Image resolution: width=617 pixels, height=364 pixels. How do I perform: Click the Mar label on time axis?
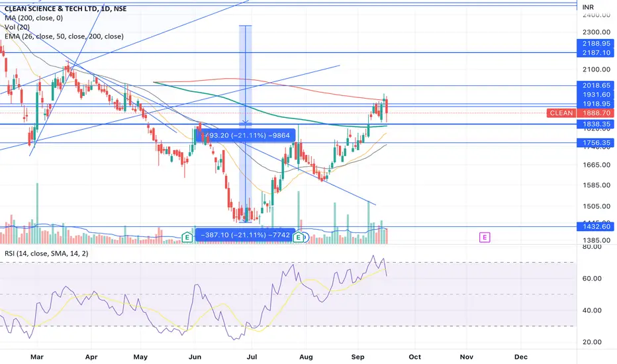tap(37, 357)
